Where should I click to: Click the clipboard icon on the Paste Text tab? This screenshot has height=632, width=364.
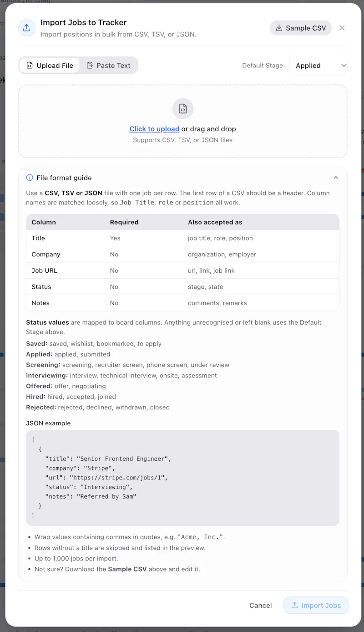tap(90, 65)
